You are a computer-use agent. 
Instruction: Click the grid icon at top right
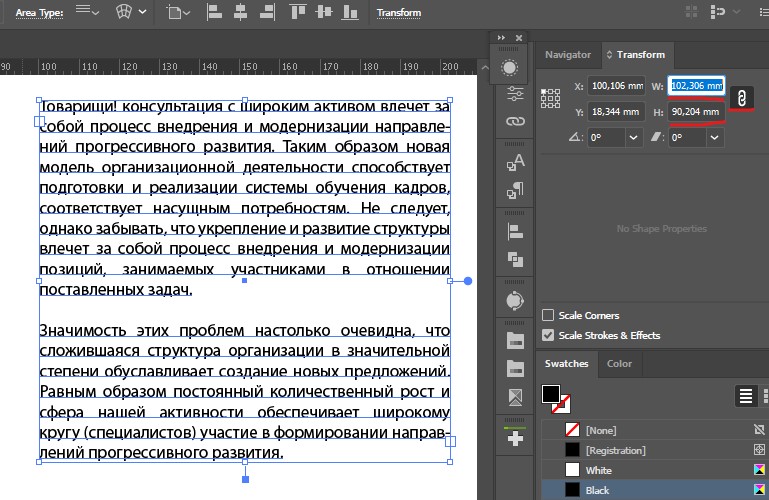692,11
